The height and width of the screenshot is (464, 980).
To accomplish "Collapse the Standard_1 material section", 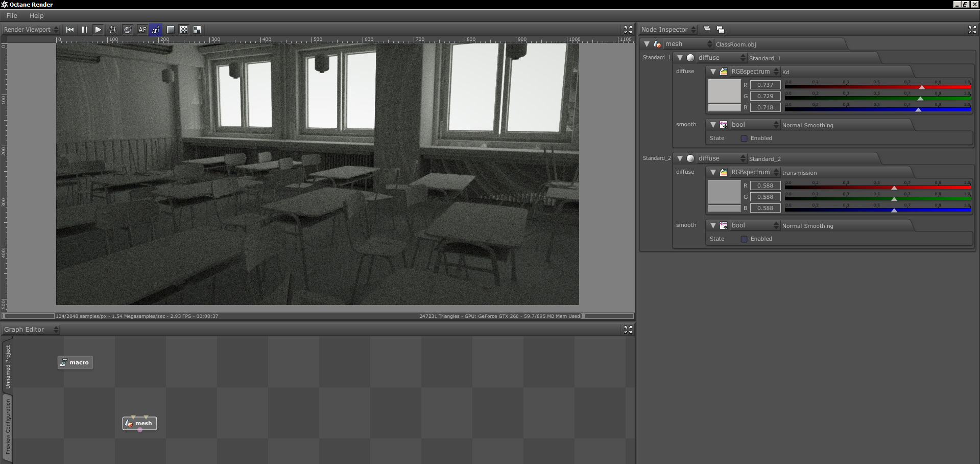I will tap(680, 58).
